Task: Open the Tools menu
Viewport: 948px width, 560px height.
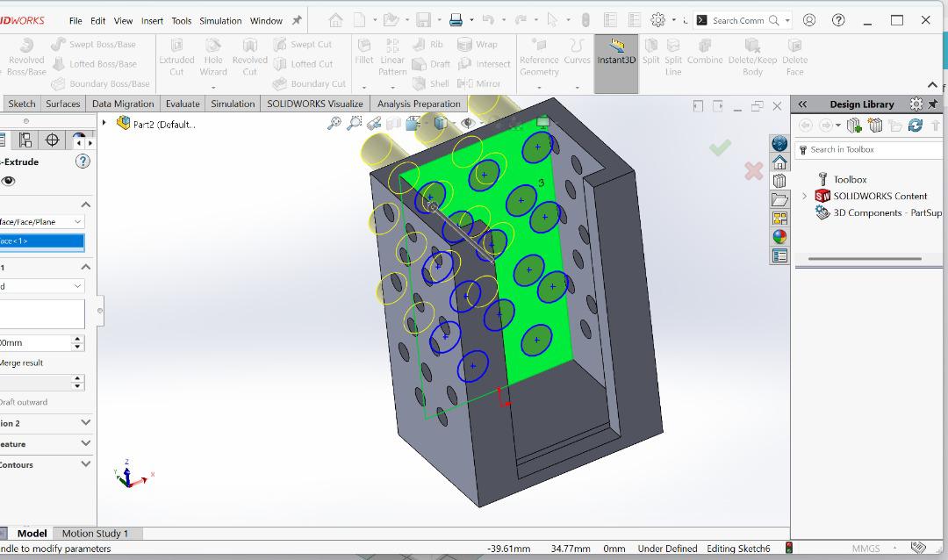Action: tap(182, 20)
